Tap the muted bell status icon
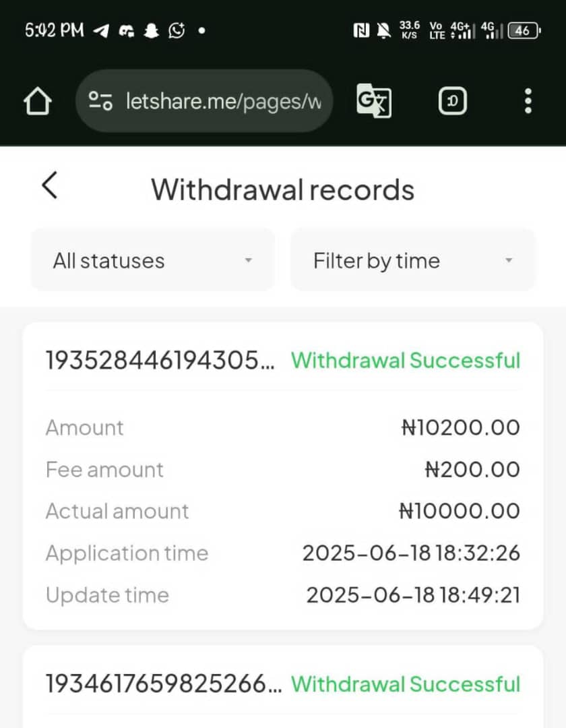 [383, 30]
